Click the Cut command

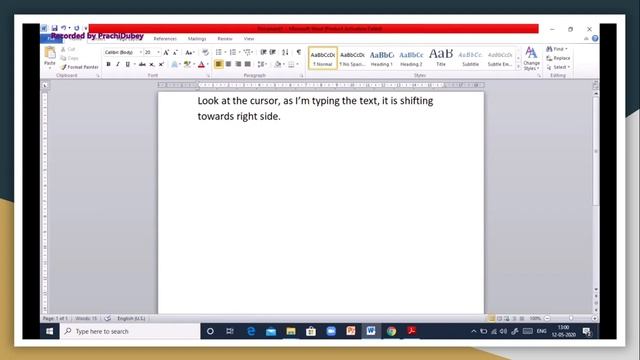pos(68,49)
